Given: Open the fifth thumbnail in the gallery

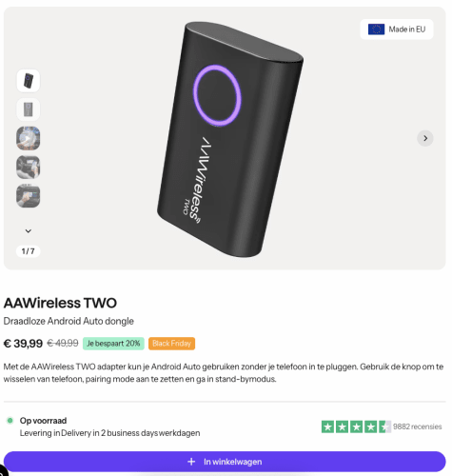Looking at the screenshot, I should 29,196.
